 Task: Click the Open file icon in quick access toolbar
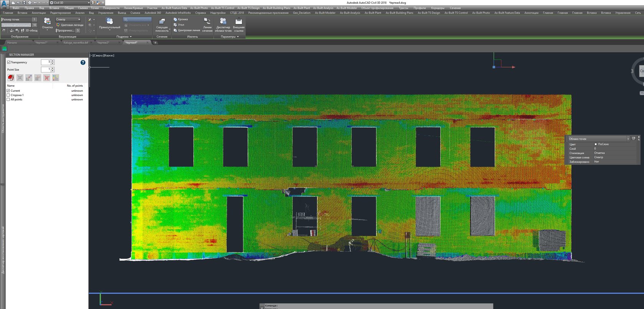18,3
